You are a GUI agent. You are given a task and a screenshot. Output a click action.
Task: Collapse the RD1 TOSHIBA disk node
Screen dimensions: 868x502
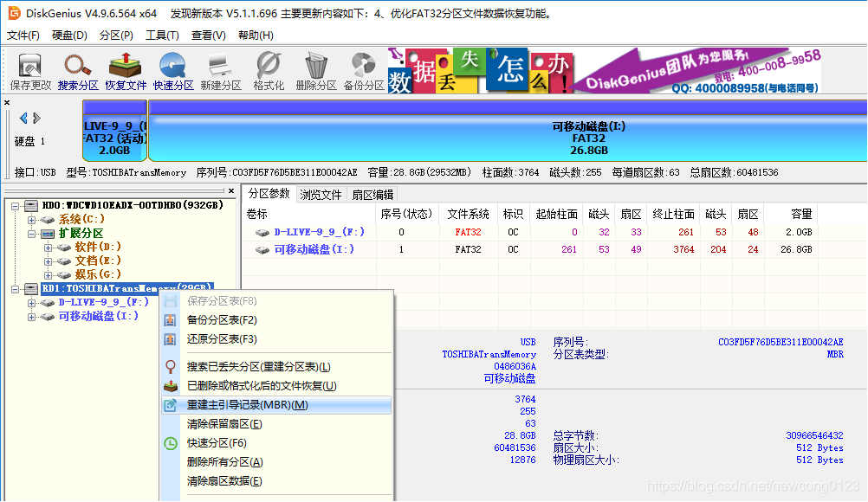[x=15, y=288]
